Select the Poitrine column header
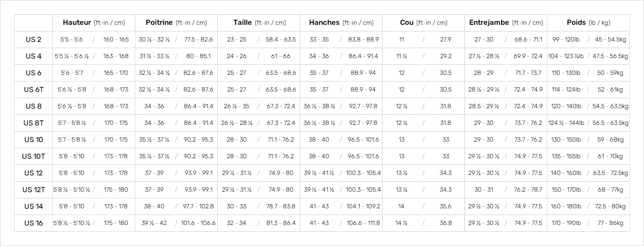 (x=176, y=23)
